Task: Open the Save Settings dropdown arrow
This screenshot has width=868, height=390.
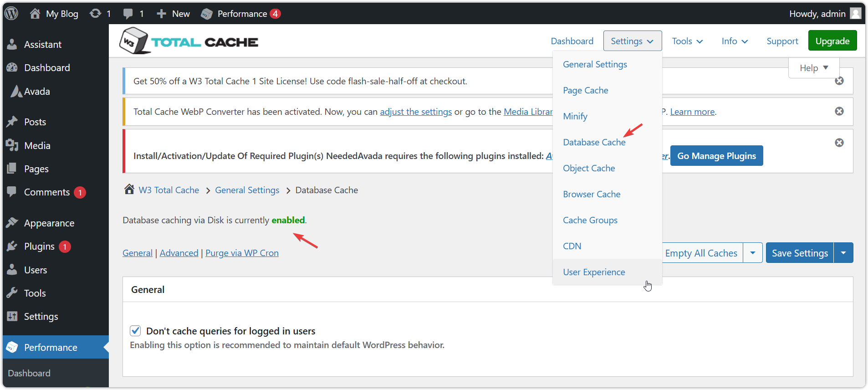Action: pyautogui.click(x=843, y=253)
